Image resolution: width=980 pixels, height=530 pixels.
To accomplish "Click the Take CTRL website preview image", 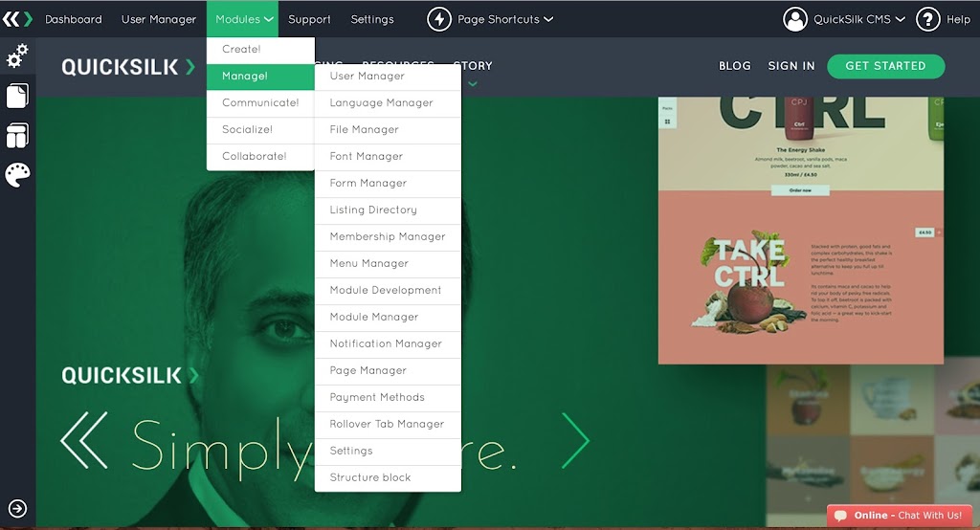I will pos(801,231).
